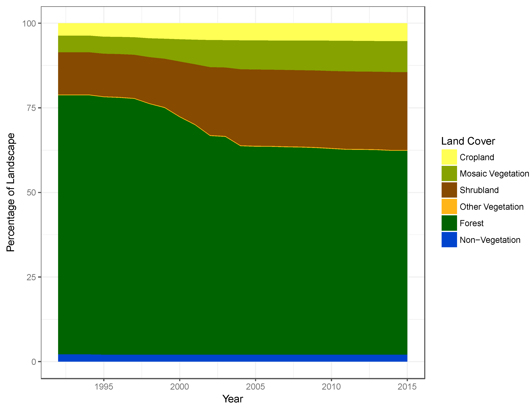Click the 'Year' x-axis title

click(x=233, y=399)
